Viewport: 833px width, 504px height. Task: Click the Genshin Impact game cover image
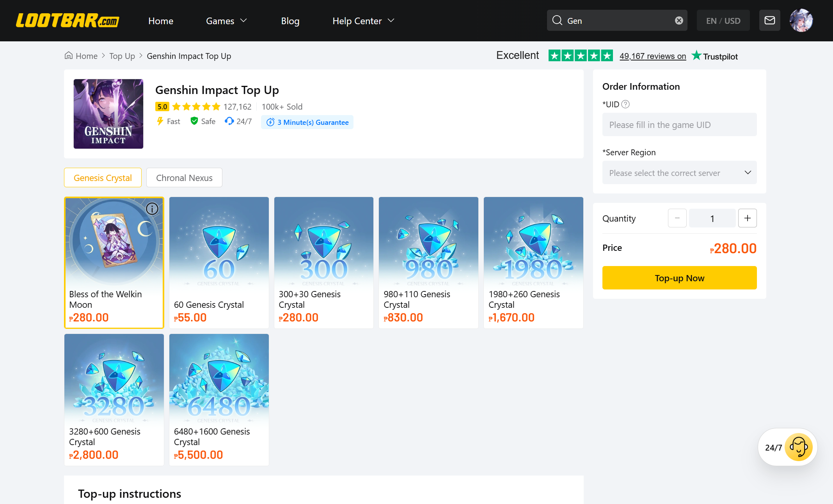coord(108,114)
